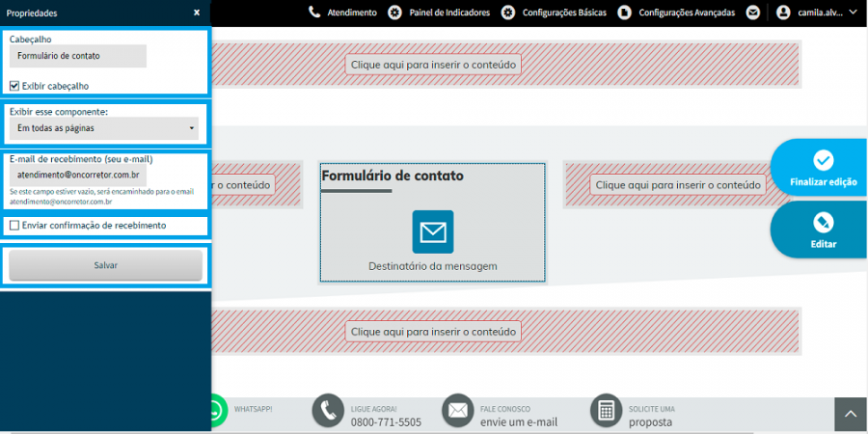Viewport: 868px width, 434px height.
Task: Open the Exibir esse componente dropdown
Action: coord(104,128)
